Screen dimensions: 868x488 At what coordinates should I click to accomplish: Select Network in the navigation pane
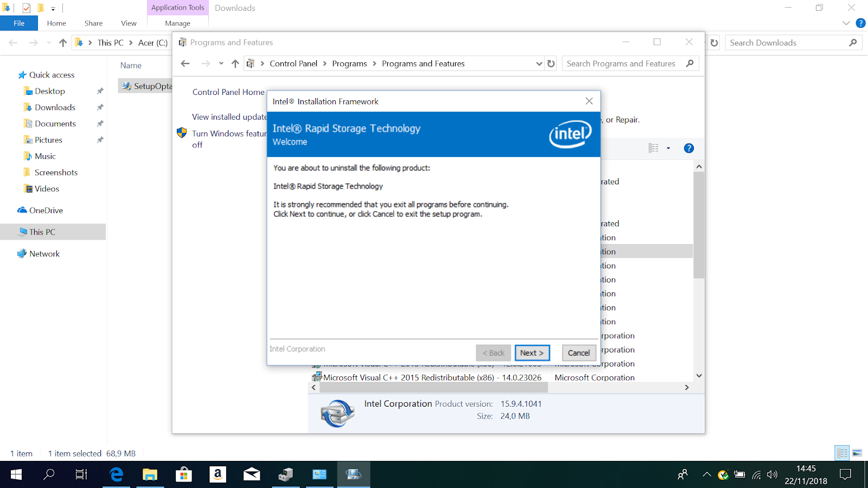coord(44,254)
